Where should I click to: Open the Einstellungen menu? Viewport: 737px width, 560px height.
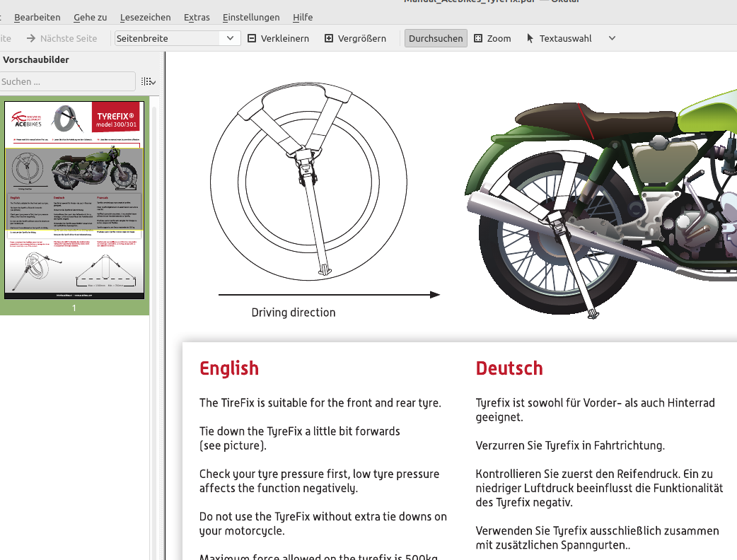pos(250,17)
